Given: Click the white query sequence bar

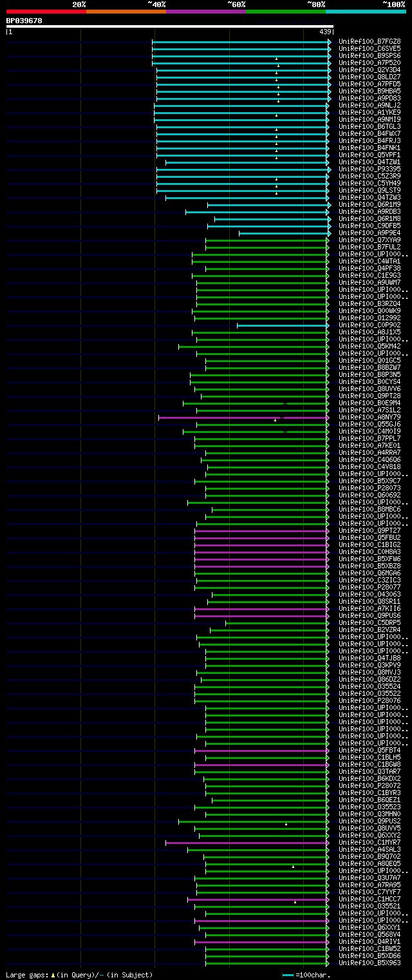Looking at the screenshot, I should [170, 26].
